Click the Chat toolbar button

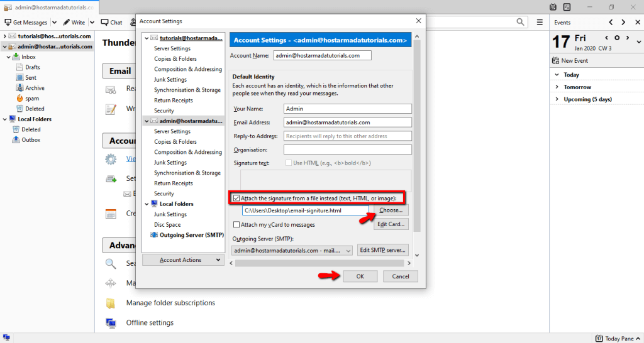pyautogui.click(x=112, y=22)
